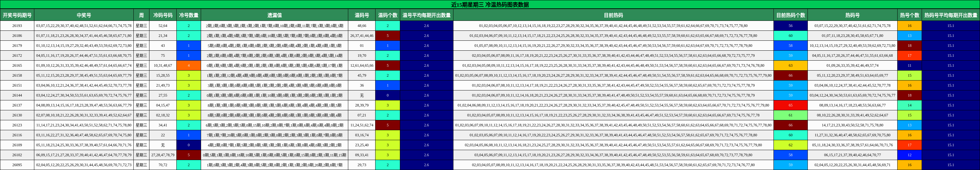Select the 目前热码个数 column header

click(790, 15)
